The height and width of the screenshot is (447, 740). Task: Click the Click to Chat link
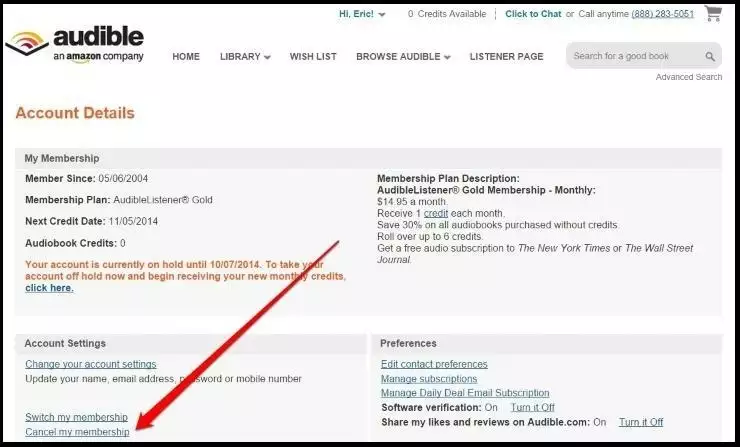coord(533,14)
